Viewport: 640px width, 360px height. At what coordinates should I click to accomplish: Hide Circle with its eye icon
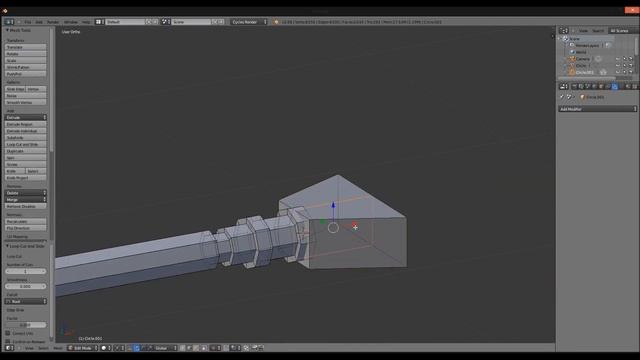(x=618, y=65)
